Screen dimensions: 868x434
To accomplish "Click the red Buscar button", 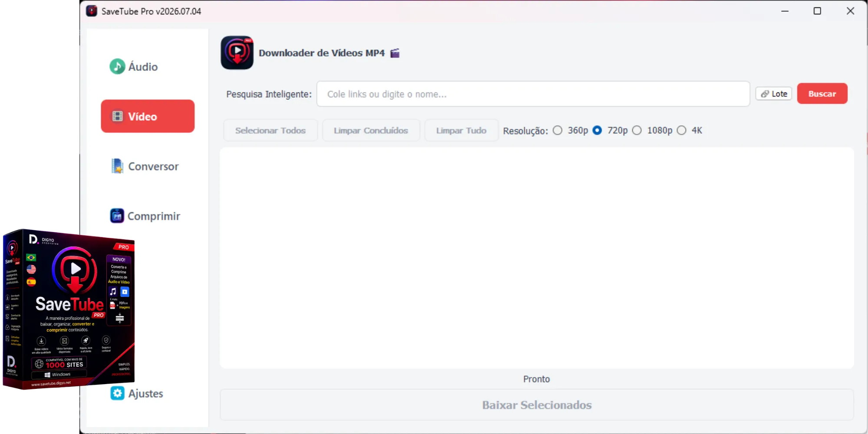I will click(822, 94).
